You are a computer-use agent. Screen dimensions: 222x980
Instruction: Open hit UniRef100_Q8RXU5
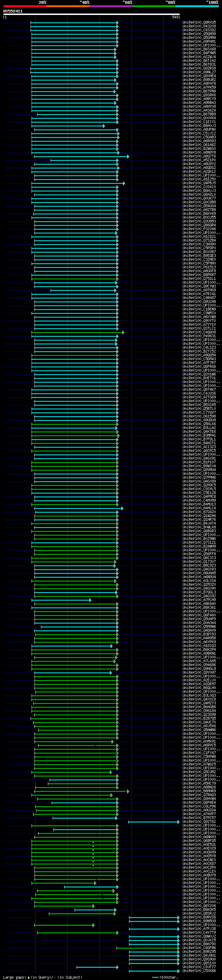[199, 23]
